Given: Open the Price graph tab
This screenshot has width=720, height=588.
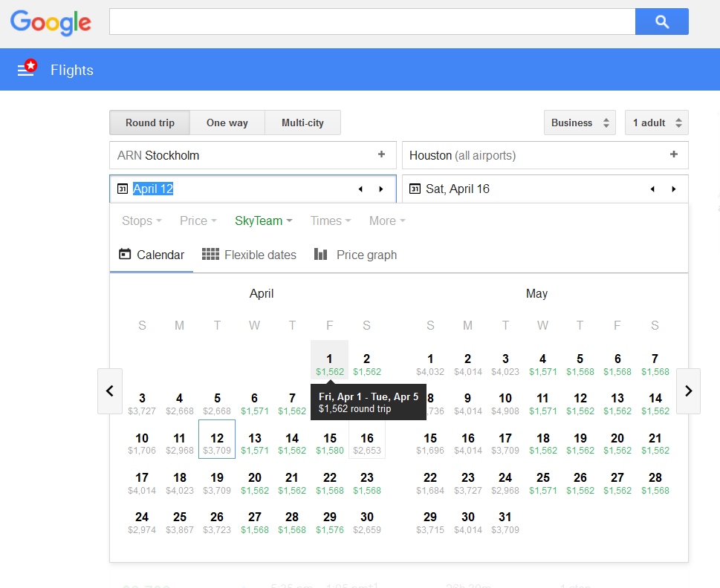Looking at the screenshot, I should [x=355, y=255].
